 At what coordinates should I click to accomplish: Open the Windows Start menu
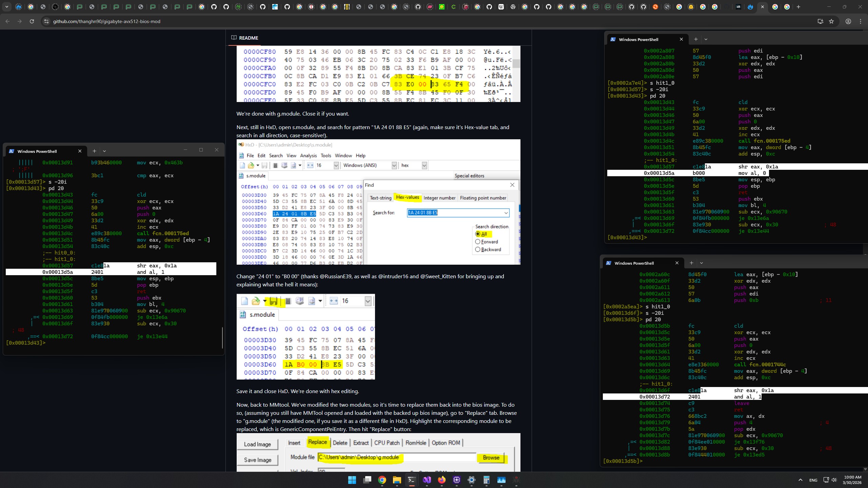click(x=352, y=480)
